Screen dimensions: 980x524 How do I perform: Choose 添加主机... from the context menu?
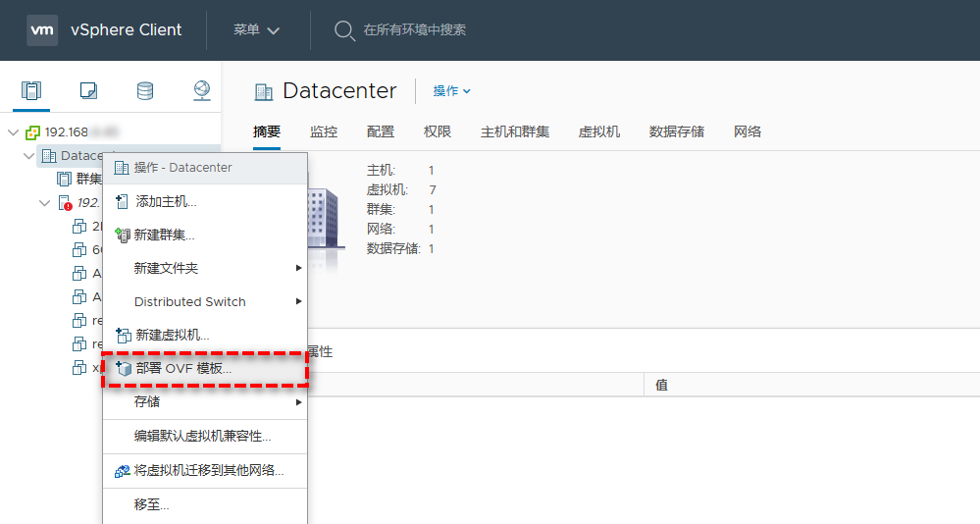pos(205,201)
